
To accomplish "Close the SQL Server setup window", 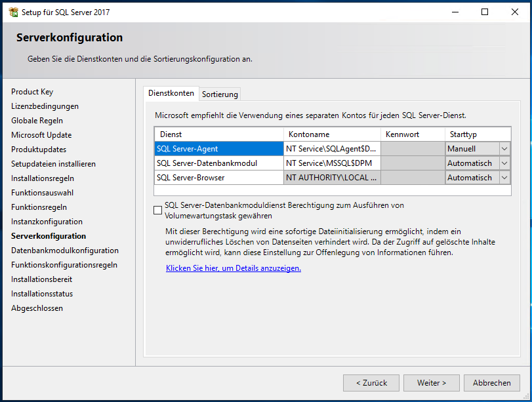I will pos(515,12).
